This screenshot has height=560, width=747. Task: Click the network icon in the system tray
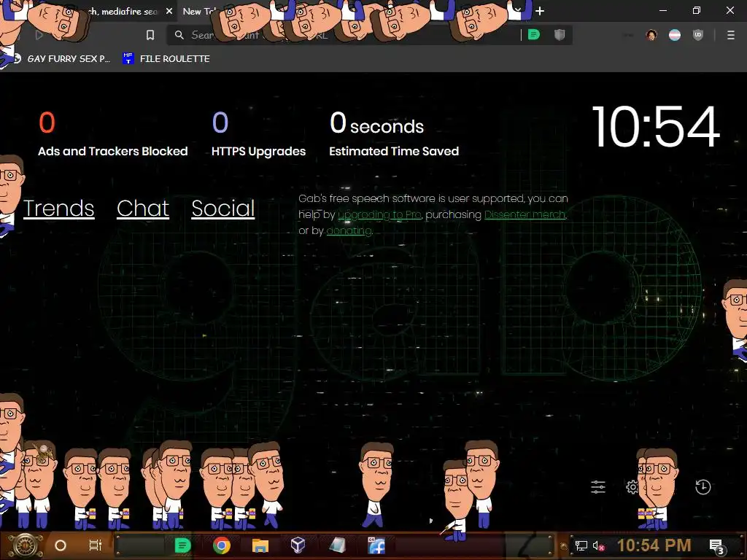coord(581,545)
